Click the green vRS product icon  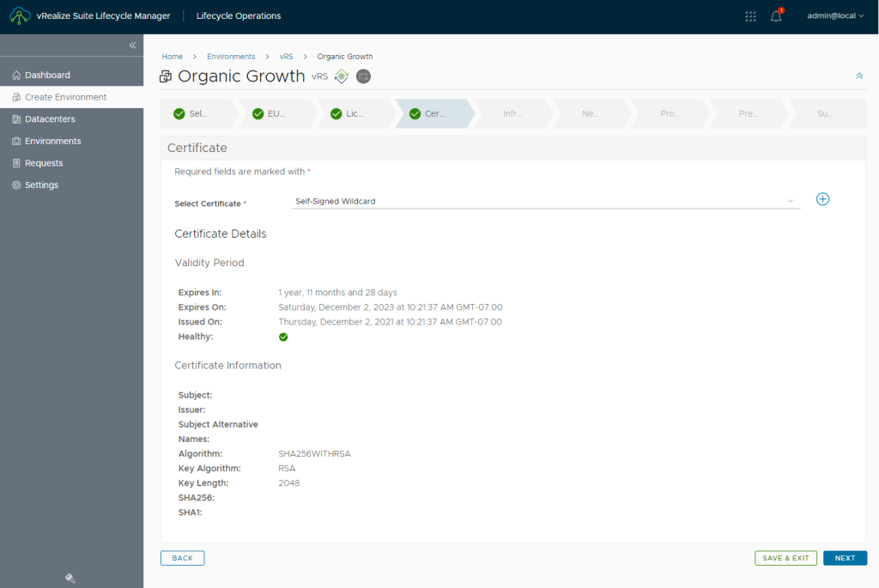pyautogui.click(x=342, y=76)
